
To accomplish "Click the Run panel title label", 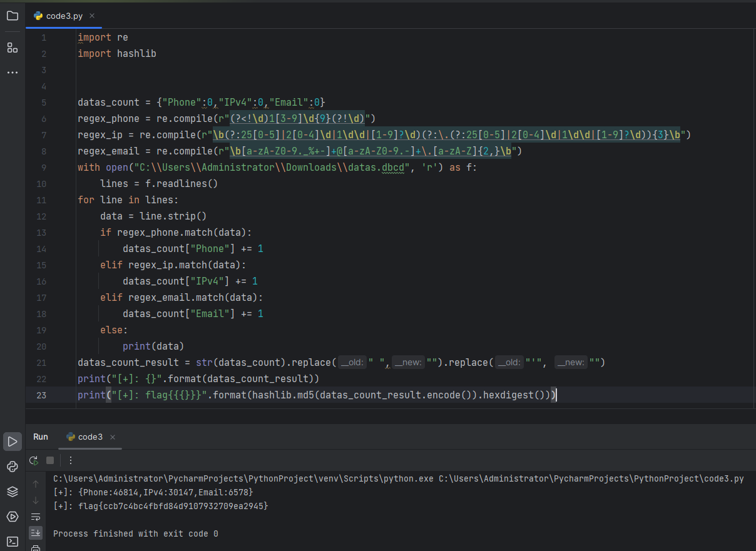I will click(41, 437).
